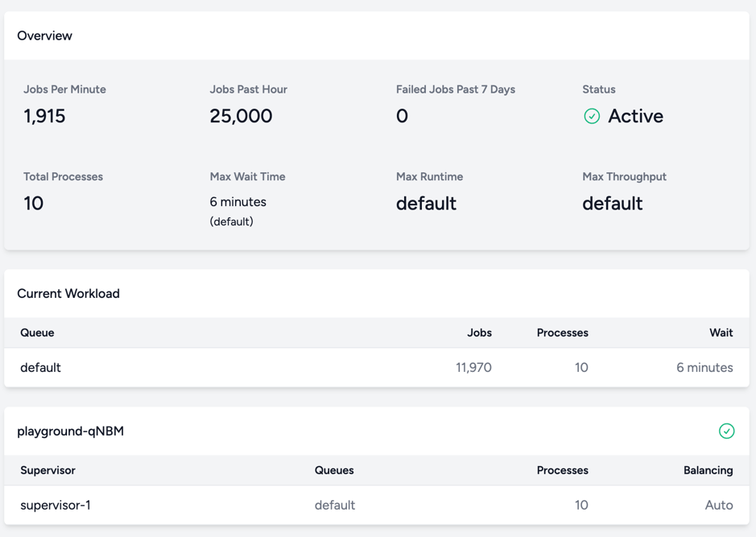Click the Jobs Past Hour value 25,000

[x=241, y=116]
